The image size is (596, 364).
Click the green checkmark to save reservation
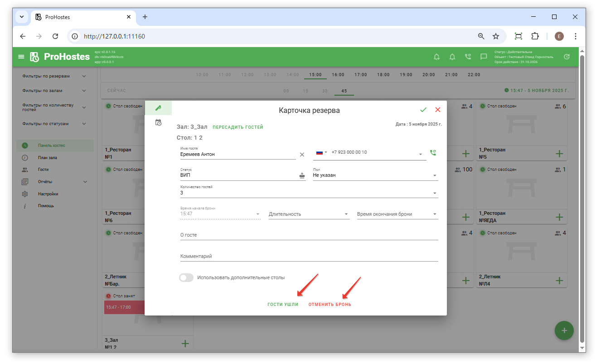pyautogui.click(x=423, y=110)
